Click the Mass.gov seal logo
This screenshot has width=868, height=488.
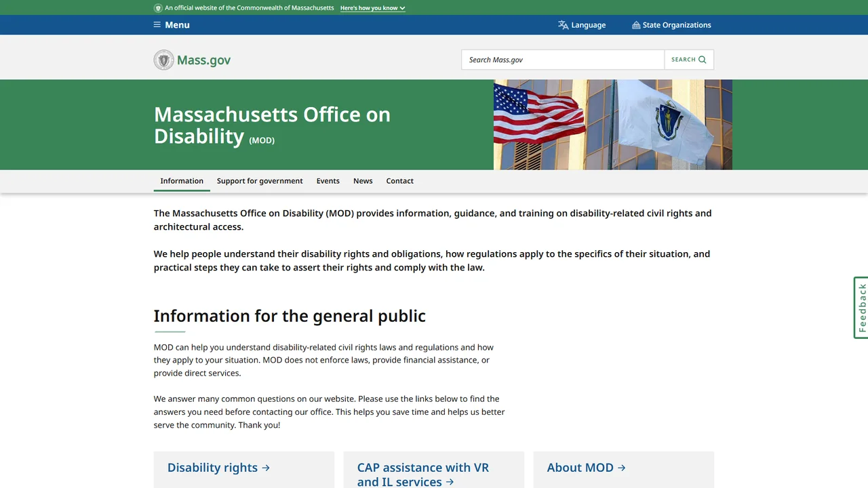point(163,60)
